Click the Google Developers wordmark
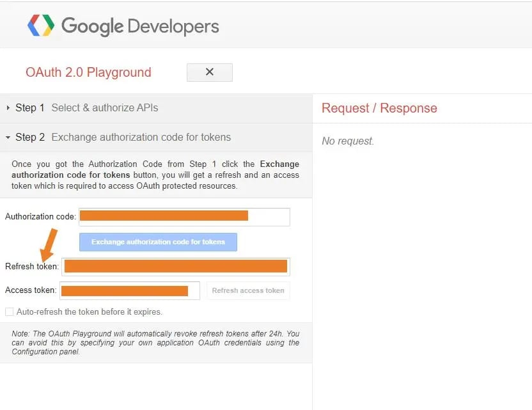Image resolution: width=532 pixels, height=410 pixels. coord(140,26)
